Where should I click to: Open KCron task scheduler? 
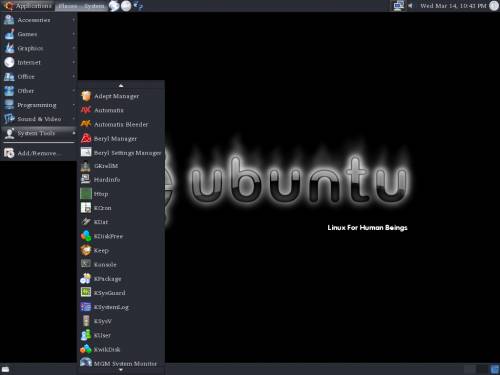point(121,208)
